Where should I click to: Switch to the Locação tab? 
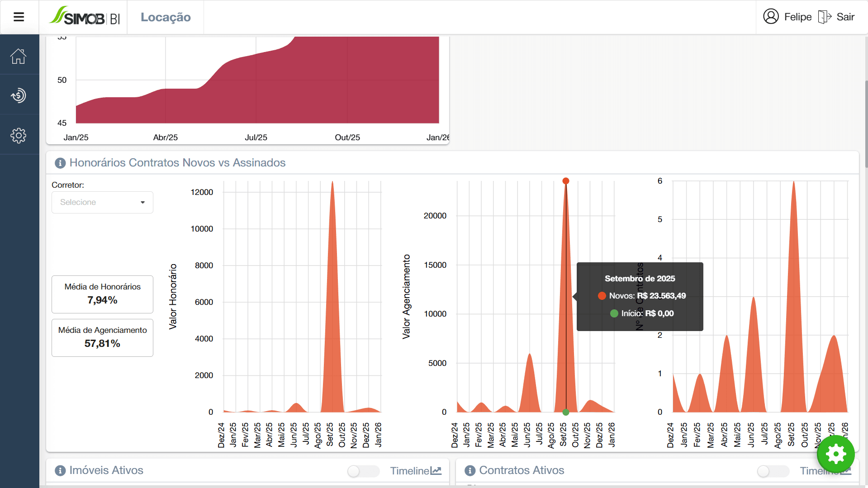[165, 17]
